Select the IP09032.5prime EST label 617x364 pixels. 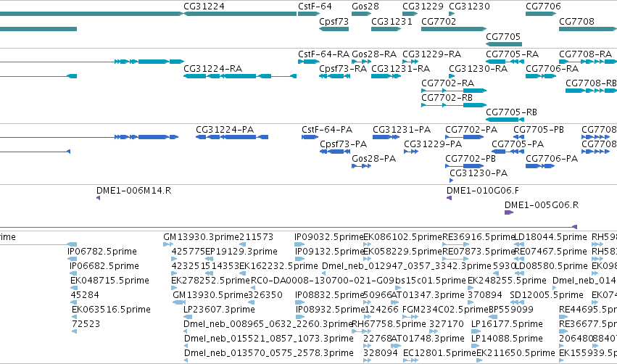[329, 237]
